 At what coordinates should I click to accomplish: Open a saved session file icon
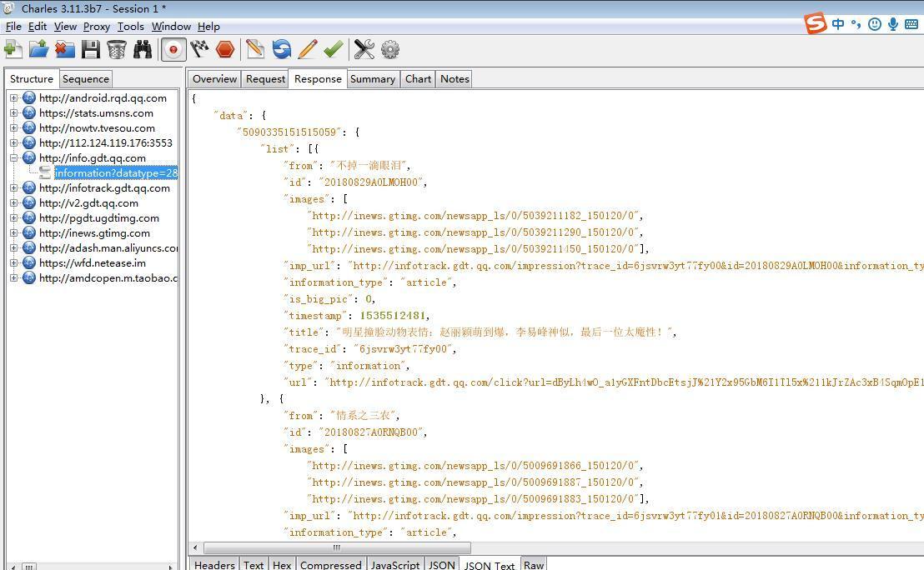coord(39,49)
